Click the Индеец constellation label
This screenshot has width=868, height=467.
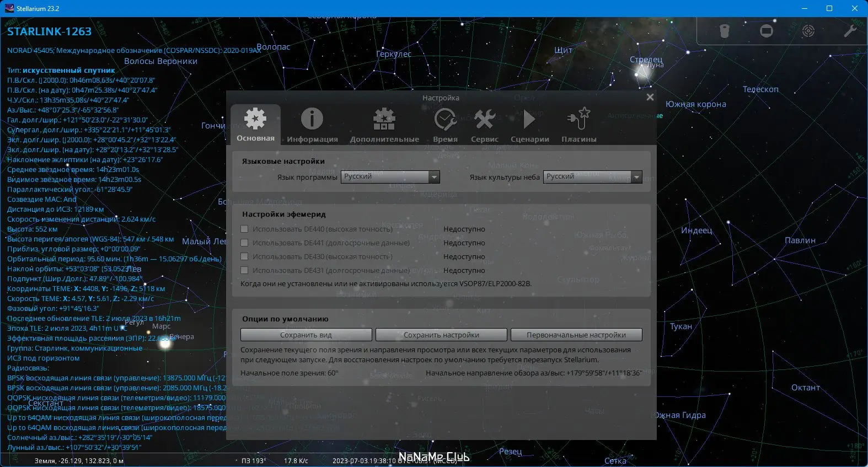(x=696, y=230)
